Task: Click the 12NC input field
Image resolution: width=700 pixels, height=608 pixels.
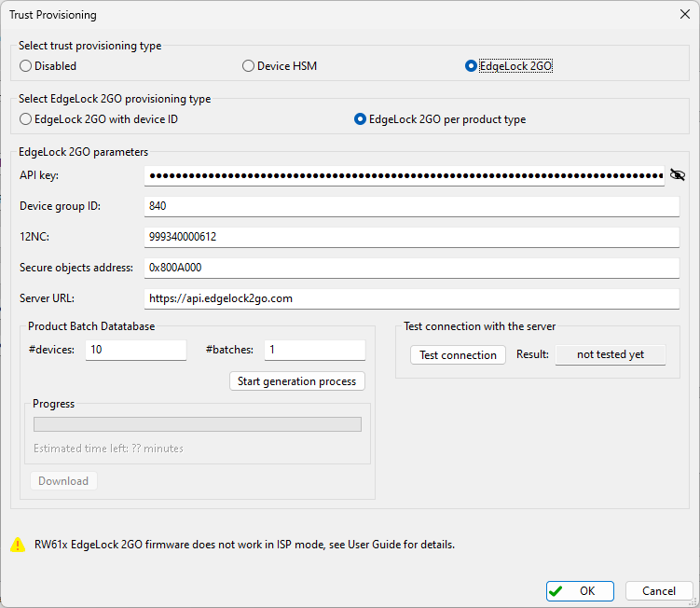Action: point(411,237)
